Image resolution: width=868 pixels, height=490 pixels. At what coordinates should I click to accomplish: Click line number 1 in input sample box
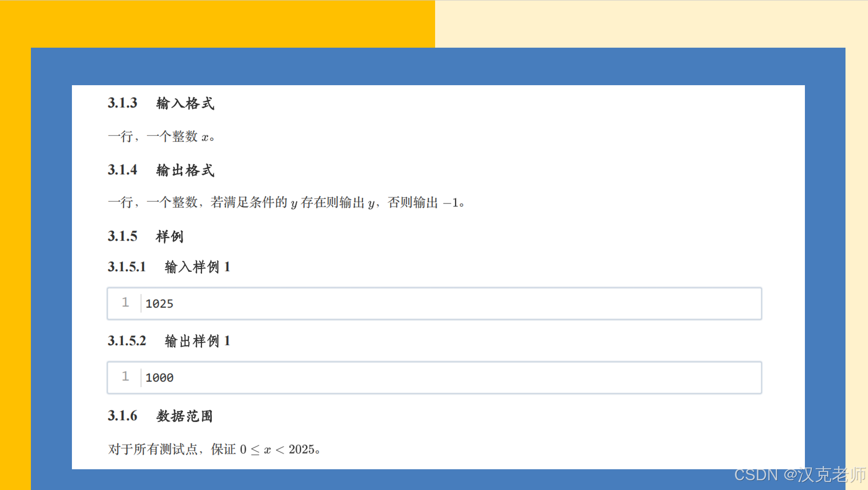point(125,302)
